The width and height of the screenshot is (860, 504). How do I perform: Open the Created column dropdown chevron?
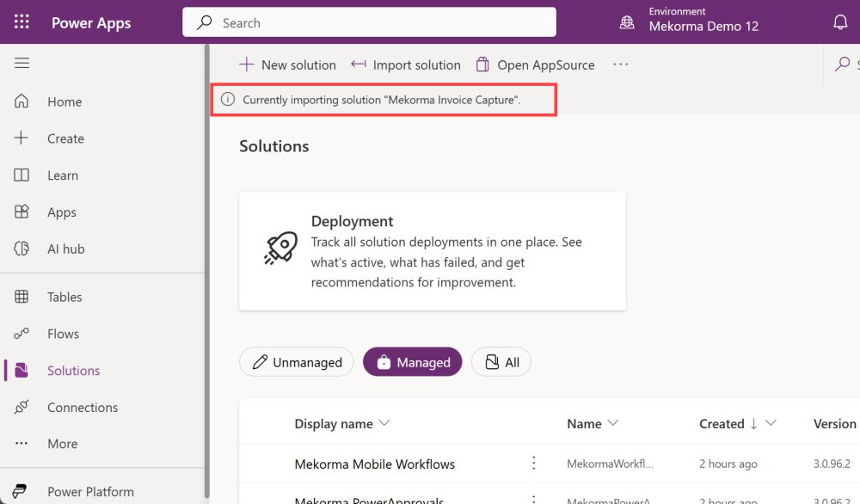pos(771,423)
